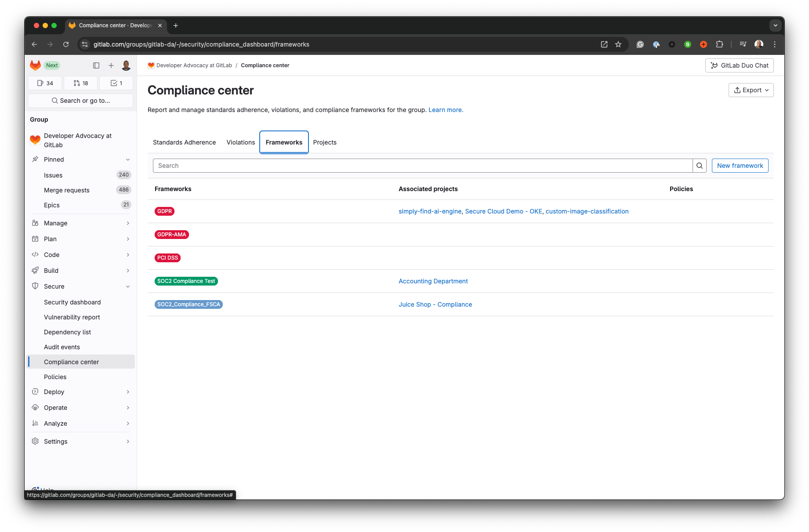Go back in browser history
Screen dimensions: 809x532
coord(34,44)
